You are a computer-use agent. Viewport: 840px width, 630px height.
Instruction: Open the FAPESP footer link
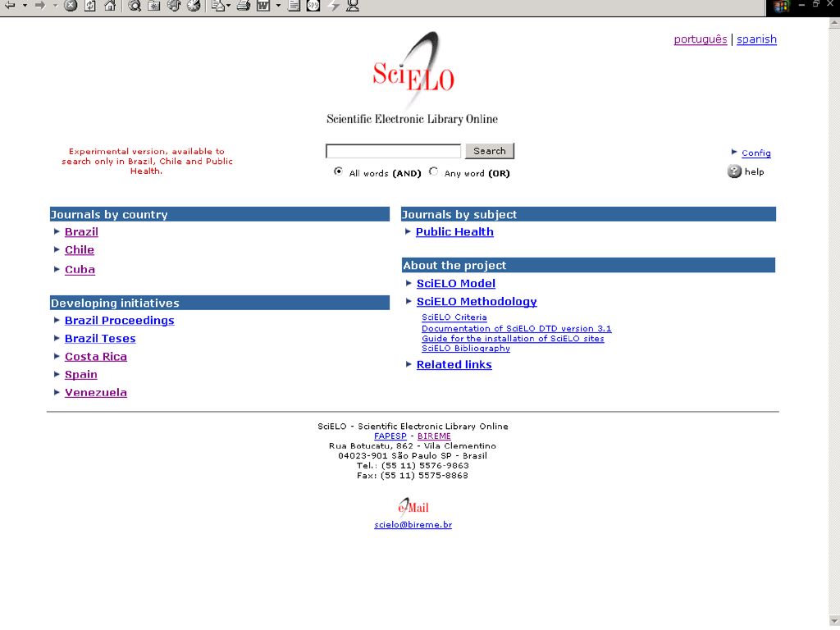[x=390, y=436]
